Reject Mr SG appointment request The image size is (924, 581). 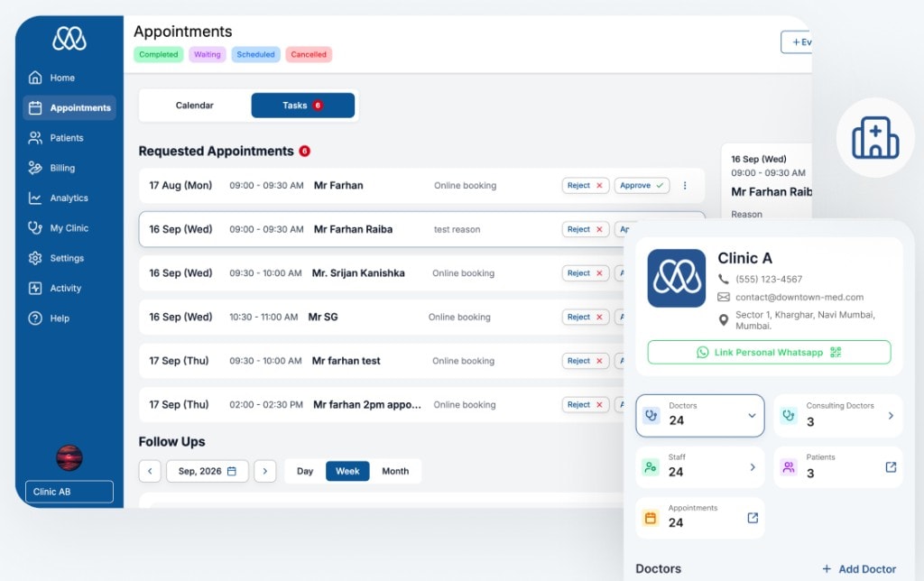pyautogui.click(x=585, y=317)
